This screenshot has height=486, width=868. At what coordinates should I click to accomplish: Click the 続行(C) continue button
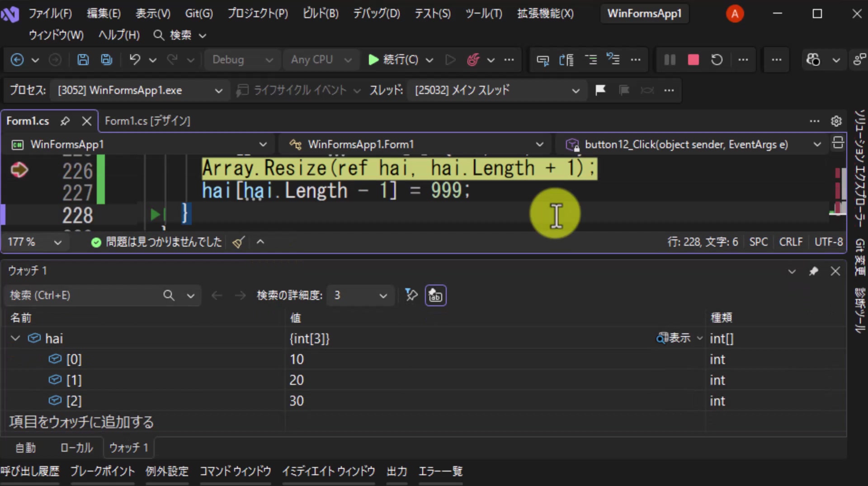(x=393, y=60)
